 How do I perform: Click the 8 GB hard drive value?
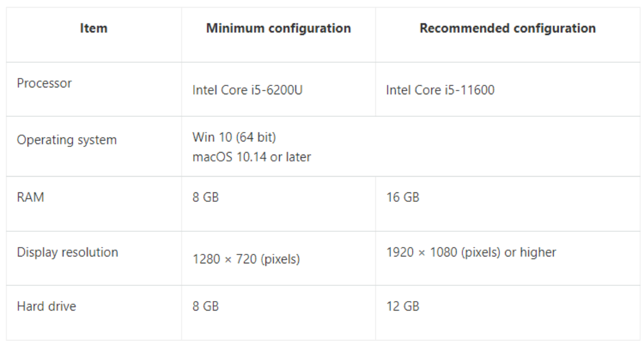click(206, 307)
